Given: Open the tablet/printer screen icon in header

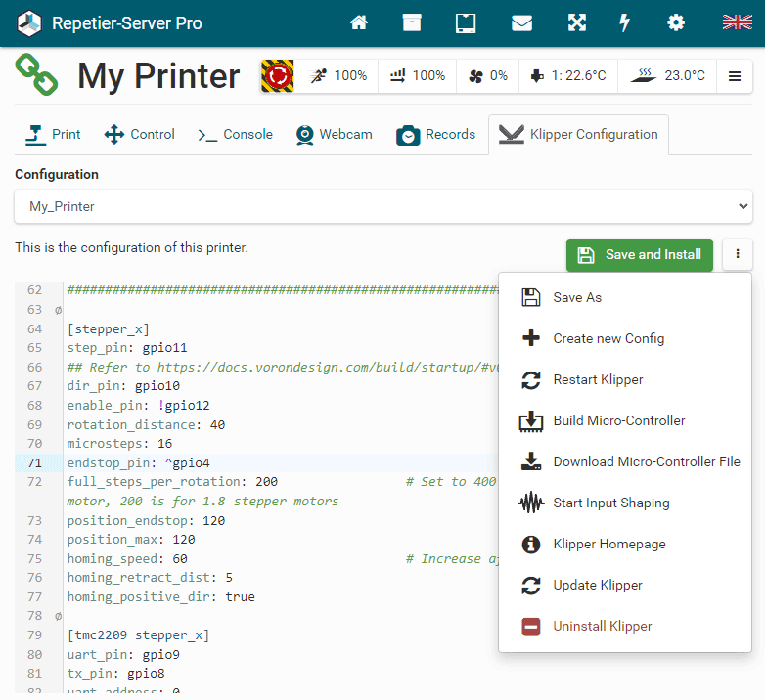Looking at the screenshot, I should click(466, 22).
